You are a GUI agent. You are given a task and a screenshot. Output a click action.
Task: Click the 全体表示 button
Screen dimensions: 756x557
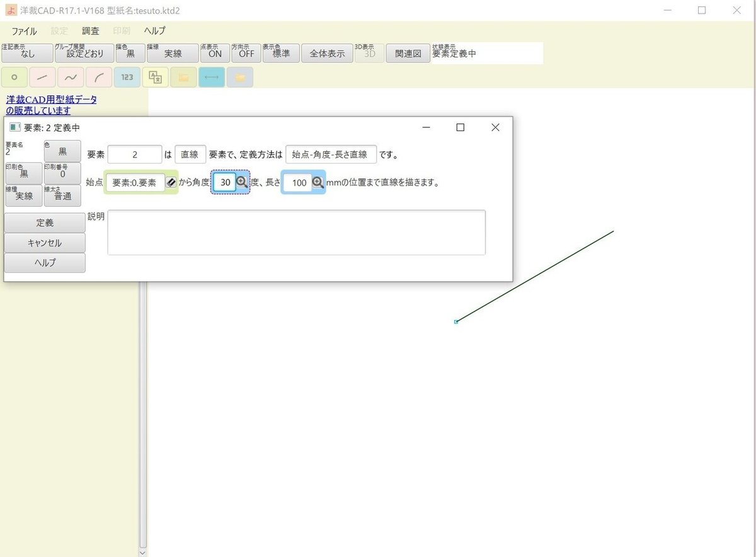tap(327, 54)
